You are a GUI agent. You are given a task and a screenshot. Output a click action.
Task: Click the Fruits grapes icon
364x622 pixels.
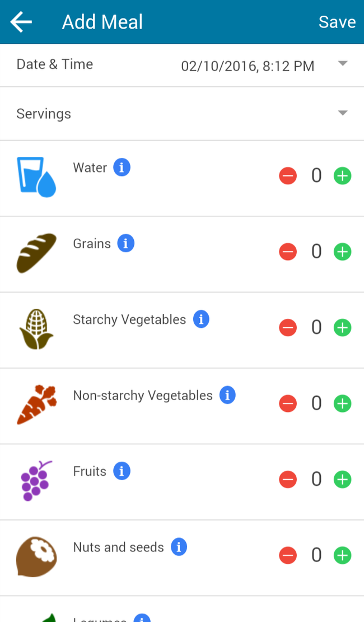point(36,479)
